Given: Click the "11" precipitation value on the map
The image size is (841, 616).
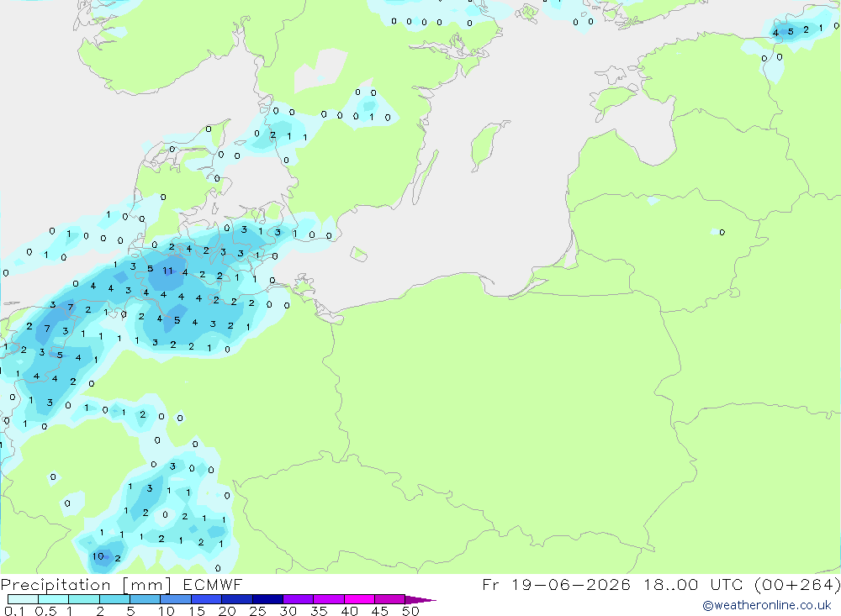Looking at the screenshot, I should point(168,271).
